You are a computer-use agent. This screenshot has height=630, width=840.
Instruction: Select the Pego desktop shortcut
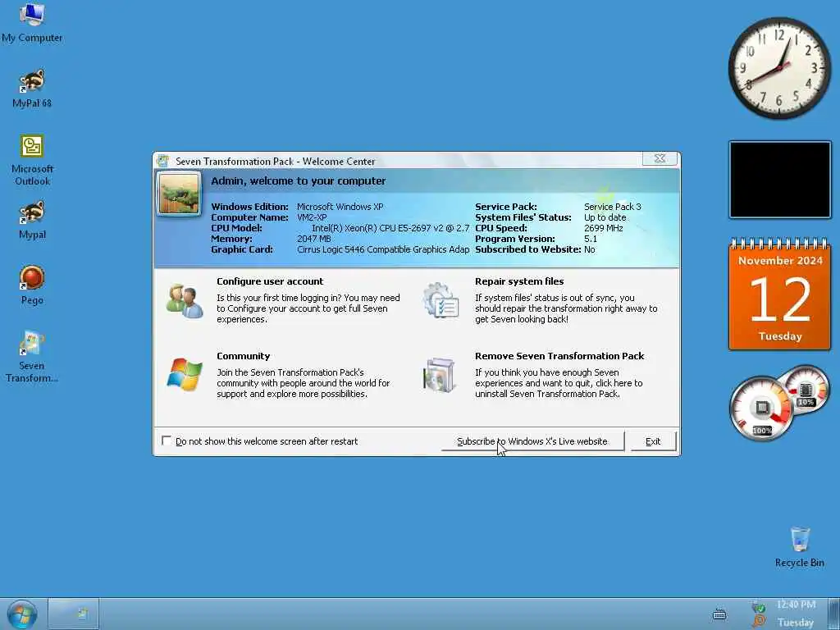point(32,285)
